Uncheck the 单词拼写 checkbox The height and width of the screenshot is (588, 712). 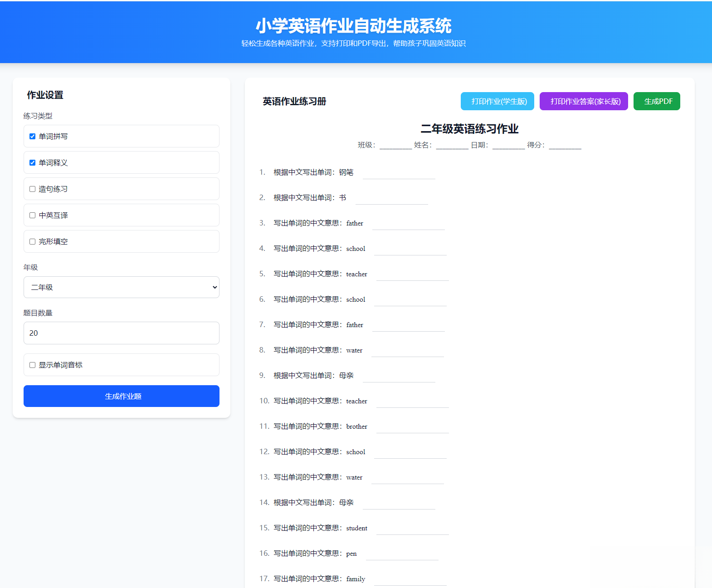32,136
